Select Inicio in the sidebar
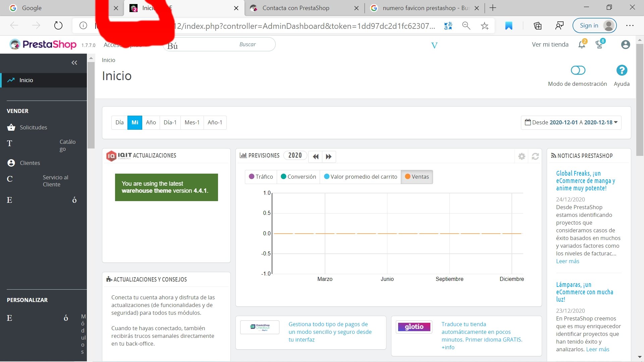This screenshot has width=644, height=362. [44, 80]
